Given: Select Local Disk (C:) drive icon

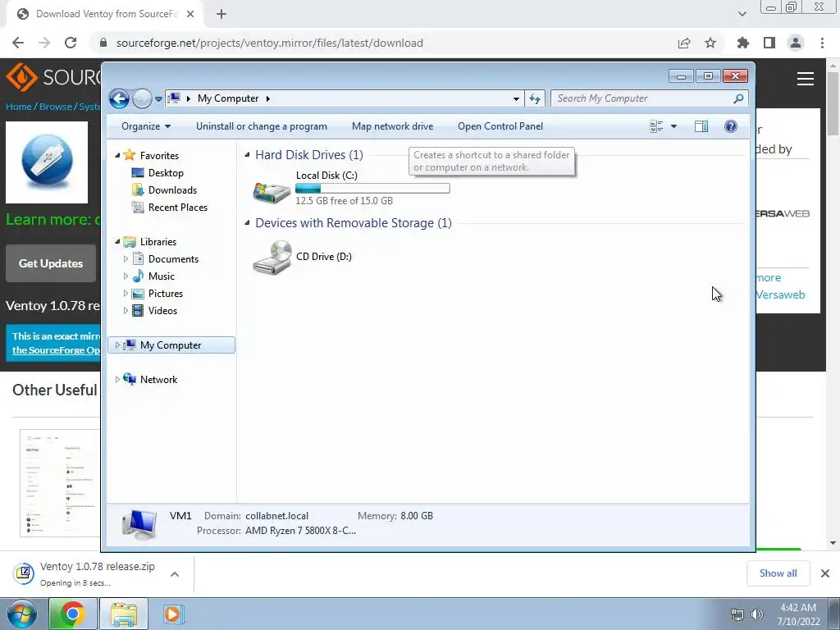Looking at the screenshot, I should click(x=272, y=192).
